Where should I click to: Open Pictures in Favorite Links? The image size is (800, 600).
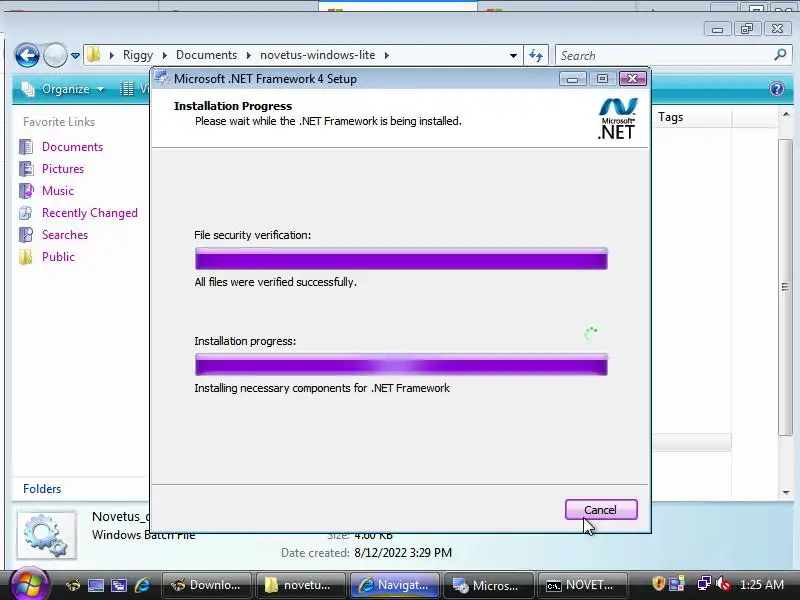tap(63, 169)
